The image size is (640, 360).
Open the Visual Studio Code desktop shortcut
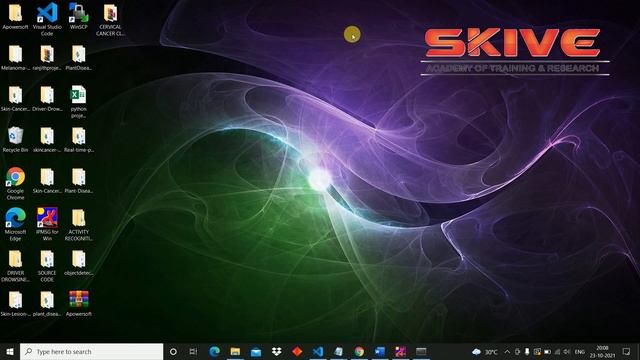pyautogui.click(x=47, y=19)
